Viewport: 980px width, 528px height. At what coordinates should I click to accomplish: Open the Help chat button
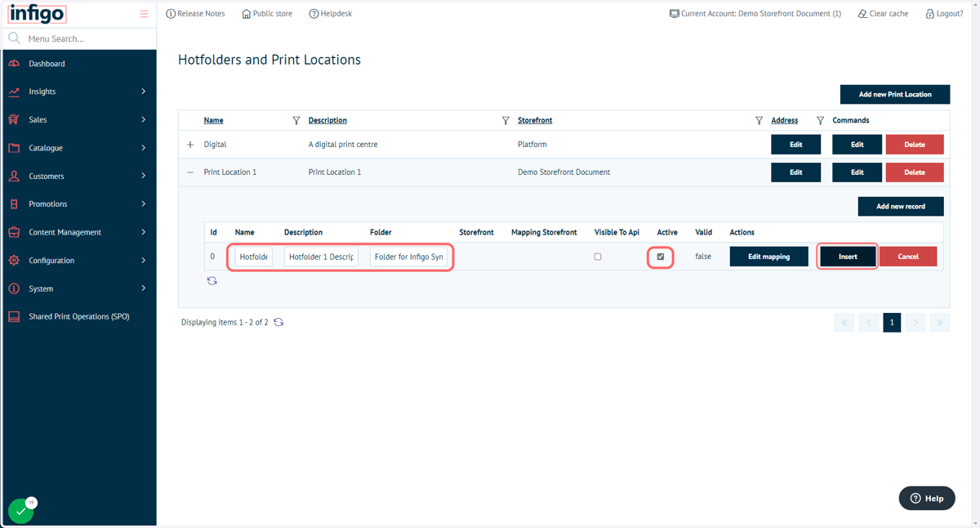pyautogui.click(x=927, y=498)
